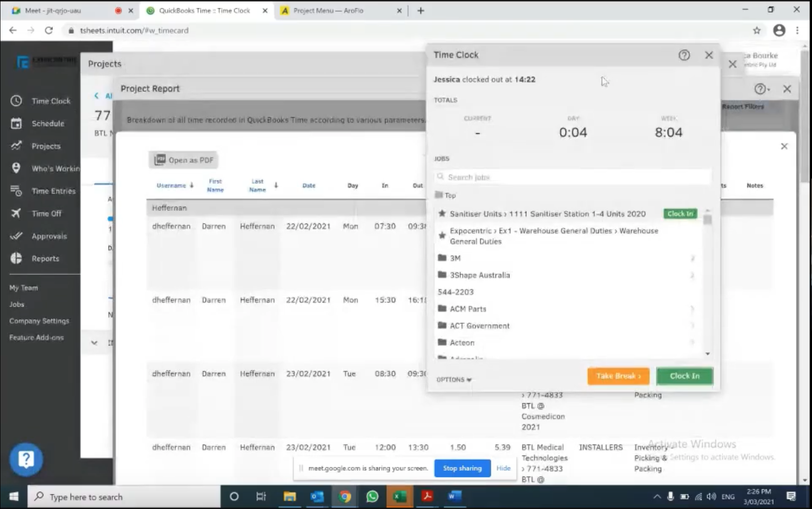Viewport: 812px width, 509px height.
Task: Expand the 3Shape Australia folder chevron
Action: coord(692,275)
